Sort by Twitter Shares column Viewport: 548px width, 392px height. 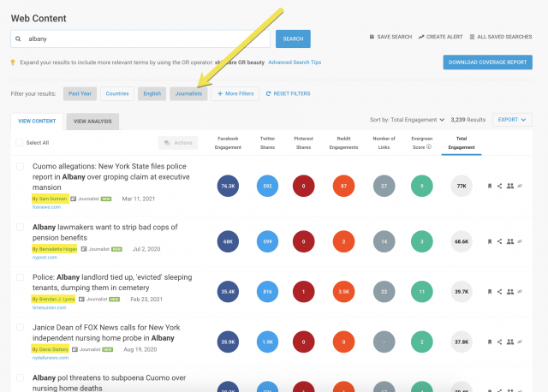[267, 143]
